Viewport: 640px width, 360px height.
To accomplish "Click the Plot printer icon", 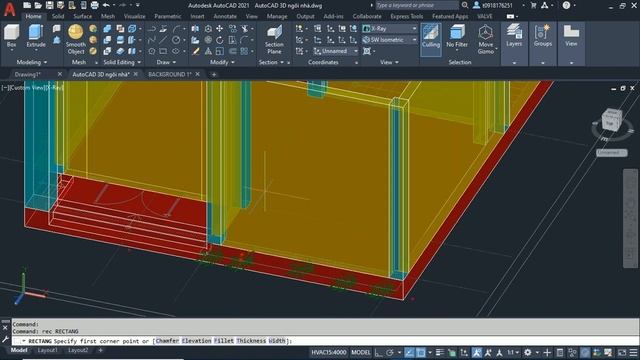I will pyautogui.click(x=94, y=5).
